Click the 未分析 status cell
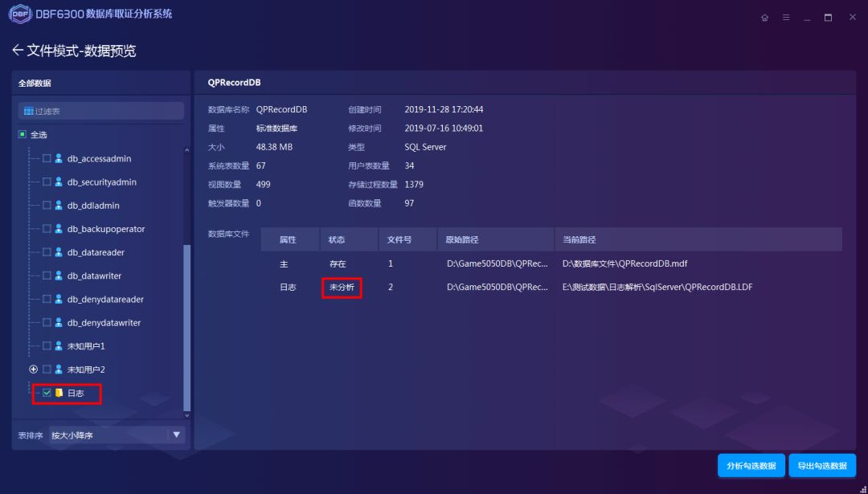The width and height of the screenshot is (868, 494). pos(342,287)
